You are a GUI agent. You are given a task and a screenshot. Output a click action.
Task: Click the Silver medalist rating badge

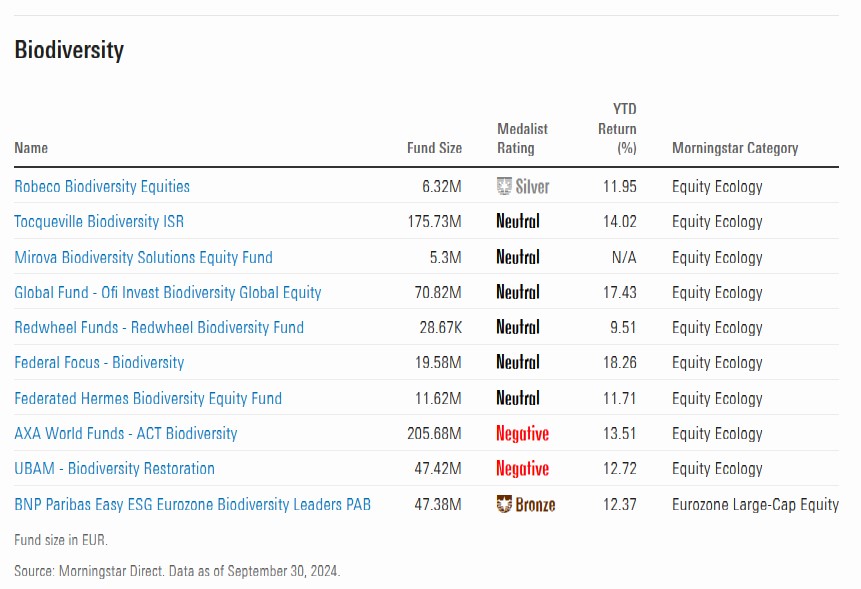pos(523,186)
